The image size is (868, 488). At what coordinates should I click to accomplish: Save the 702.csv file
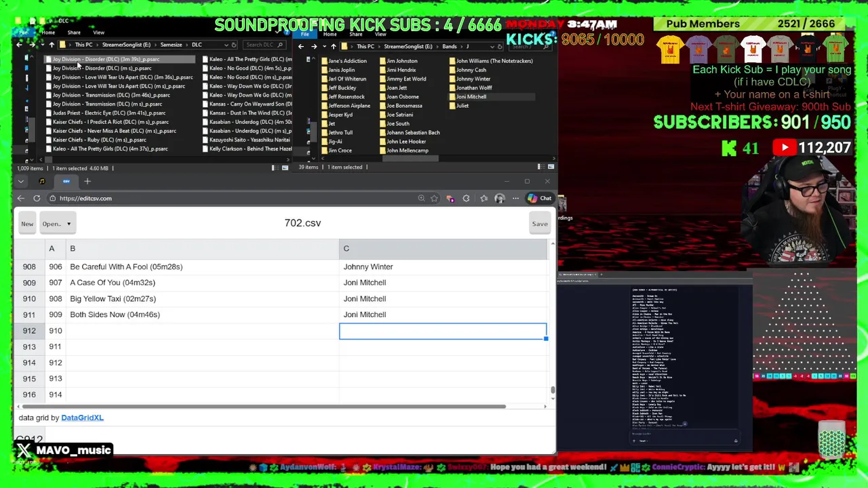[540, 224]
